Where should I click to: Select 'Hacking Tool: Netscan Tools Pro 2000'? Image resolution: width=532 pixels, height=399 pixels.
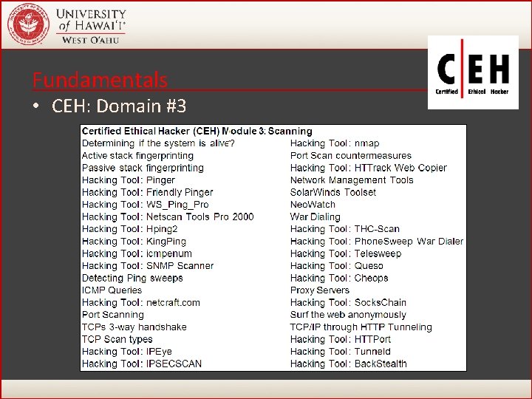click(168, 216)
